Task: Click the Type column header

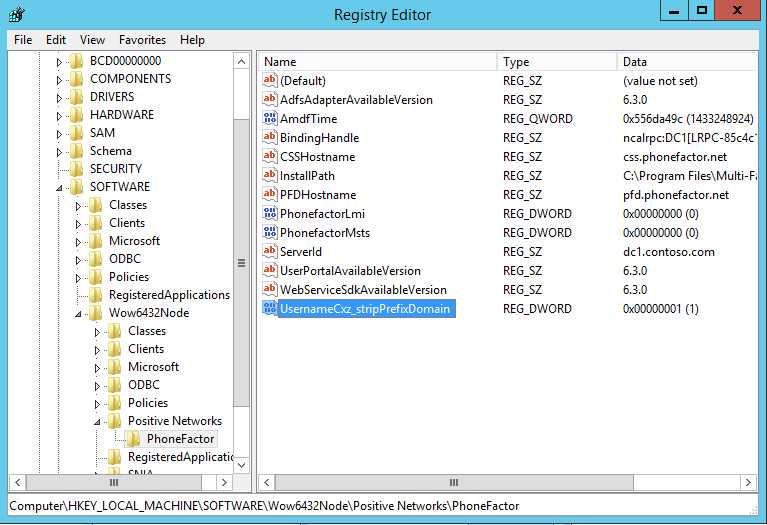Action: (x=557, y=62)
